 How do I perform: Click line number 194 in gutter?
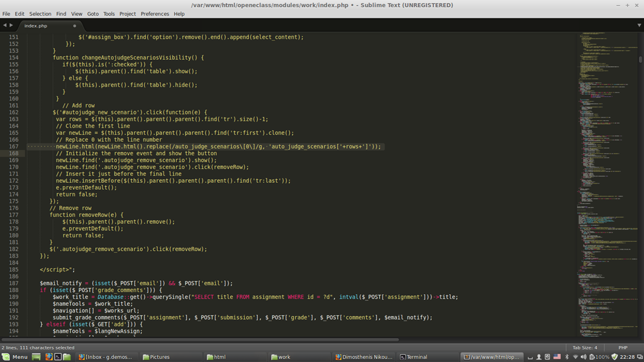(x=14, y=331)
